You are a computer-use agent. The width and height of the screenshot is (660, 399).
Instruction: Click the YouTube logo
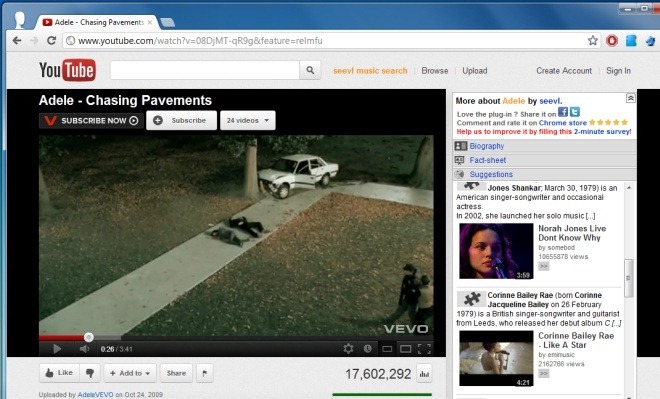click(67, 70)
